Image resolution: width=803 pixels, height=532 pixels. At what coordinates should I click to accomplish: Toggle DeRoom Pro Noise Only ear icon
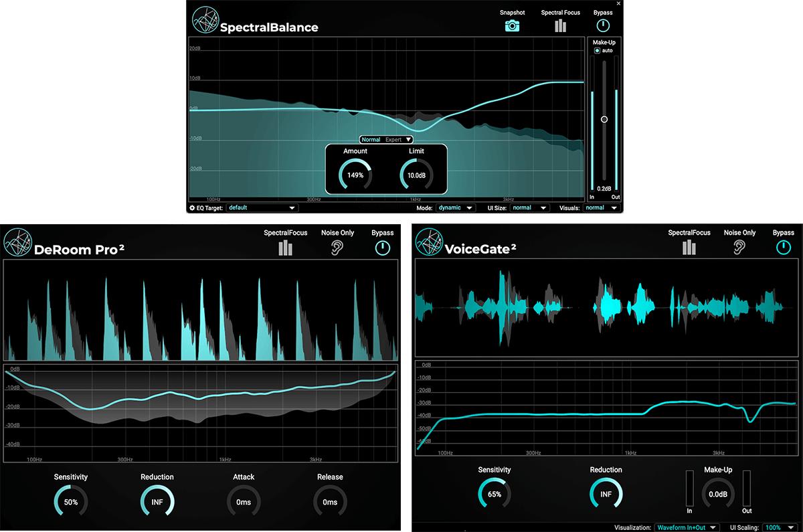point(338,248)
